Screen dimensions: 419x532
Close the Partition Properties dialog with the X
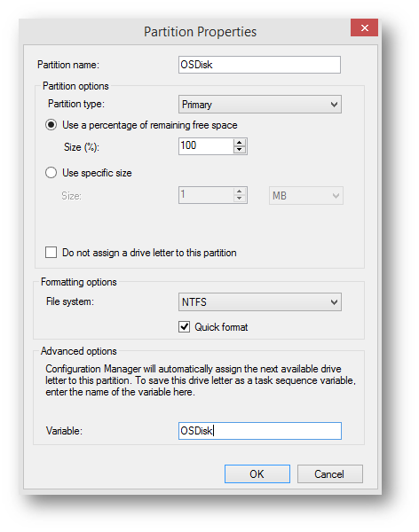[x=364, y=27]
